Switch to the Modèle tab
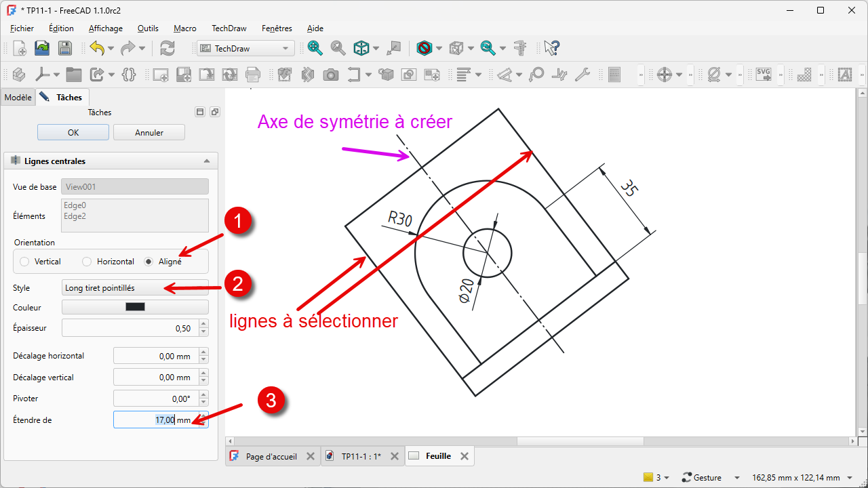868x488 pixels. (x=18, y=98)
